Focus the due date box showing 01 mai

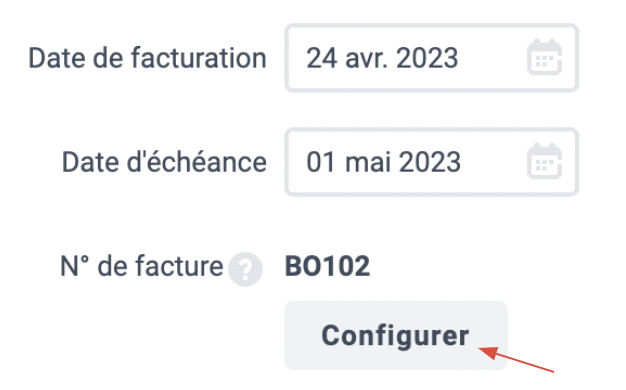tap(432, 162)
